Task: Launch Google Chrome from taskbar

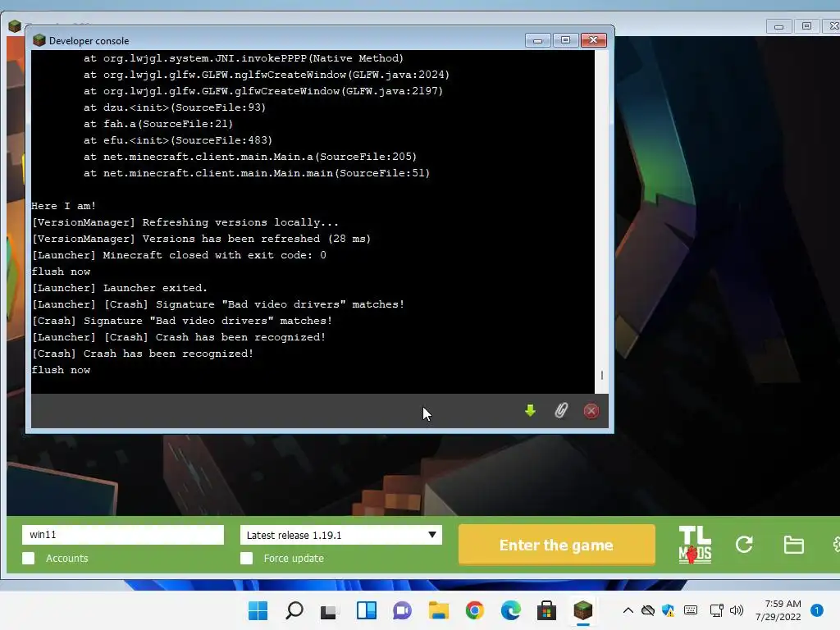Action: (x=475, y=610)
